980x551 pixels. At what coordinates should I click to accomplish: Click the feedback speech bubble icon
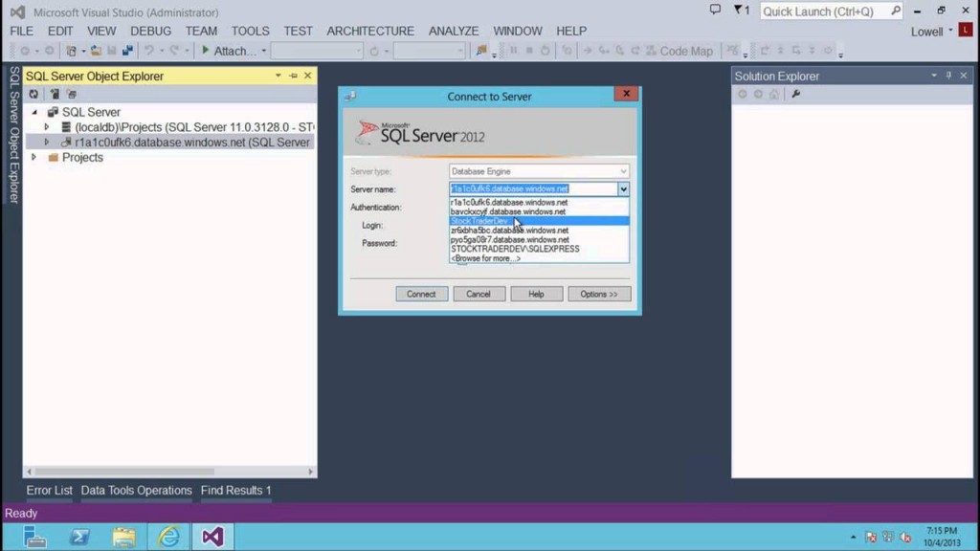[715, 11]
